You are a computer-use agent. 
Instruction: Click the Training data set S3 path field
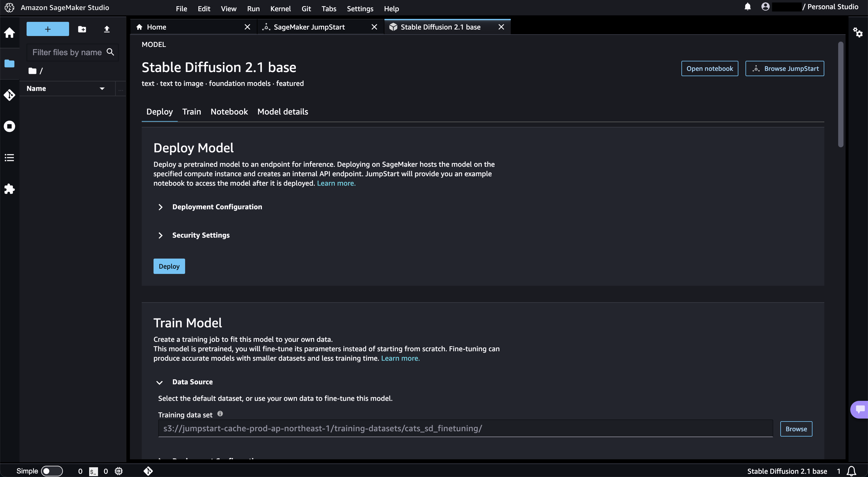pos(465,429)
